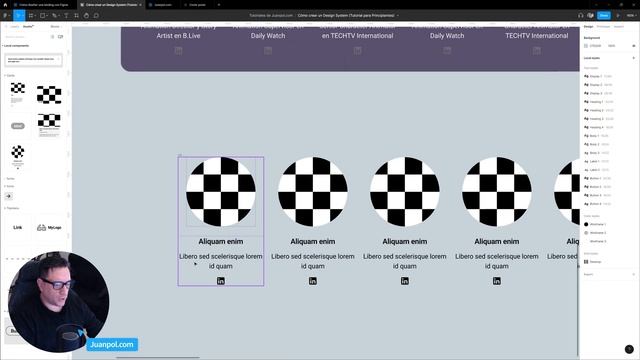Switch to the Layers tab
The width and height of the screenshot is (640, 360).
[15, 27]
